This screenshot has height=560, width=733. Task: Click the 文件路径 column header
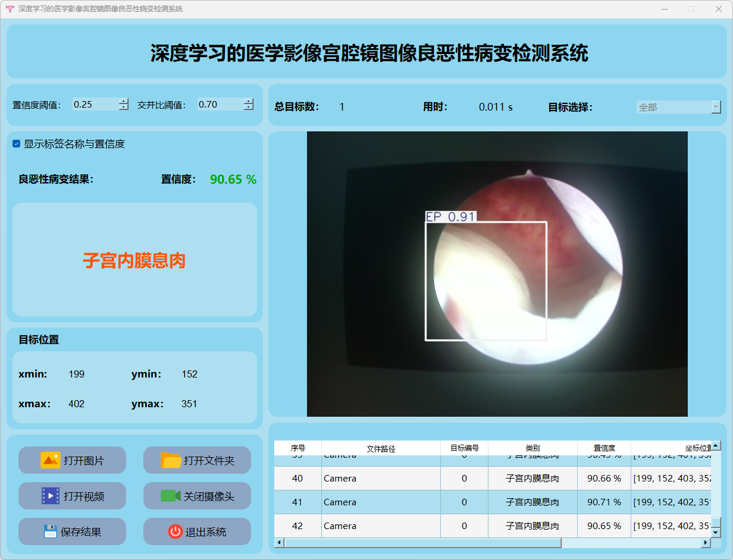pyautogui.click(x=381, y=448)
